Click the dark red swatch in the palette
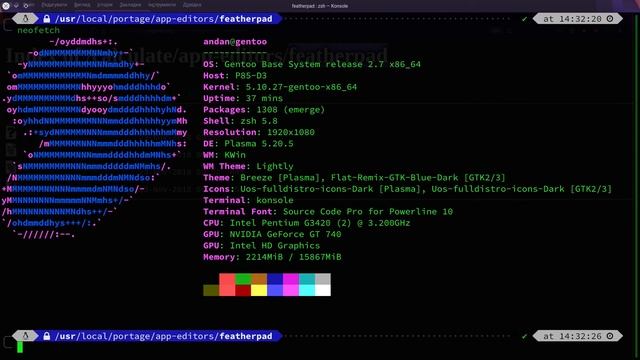 click(243, 290)
